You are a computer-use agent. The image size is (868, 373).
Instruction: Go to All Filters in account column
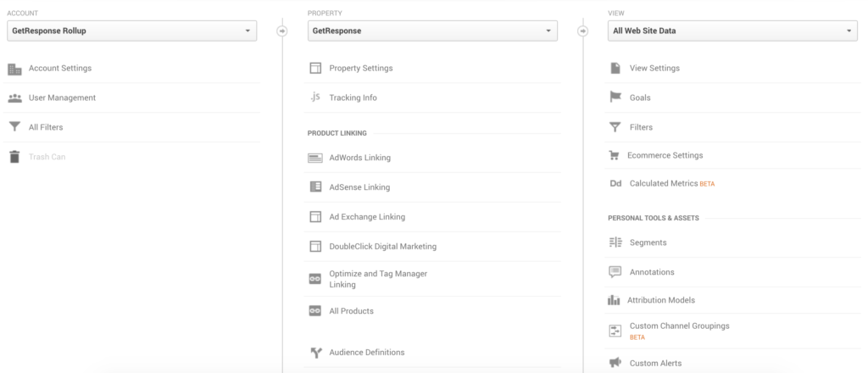pyautogui.click(x=46, y=127)
